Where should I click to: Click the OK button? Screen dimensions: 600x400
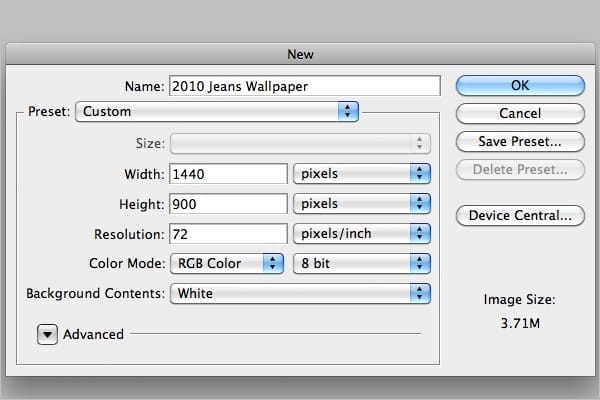520,85
